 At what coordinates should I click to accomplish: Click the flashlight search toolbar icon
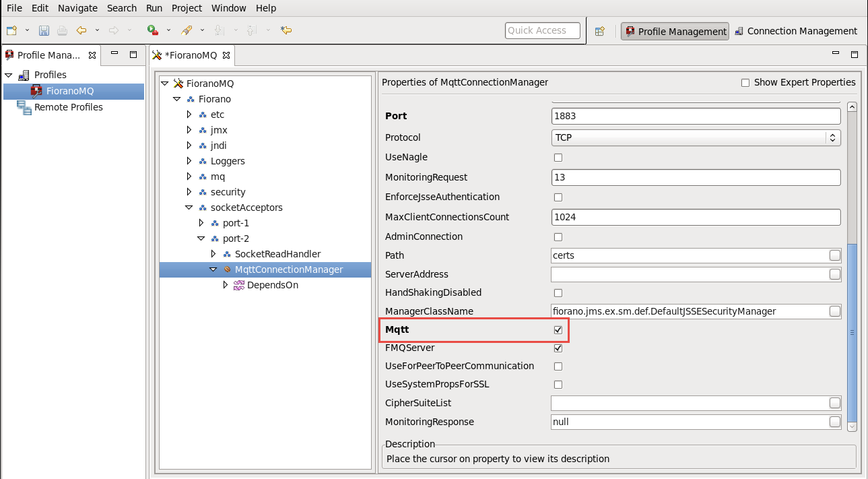pos(187,30)
